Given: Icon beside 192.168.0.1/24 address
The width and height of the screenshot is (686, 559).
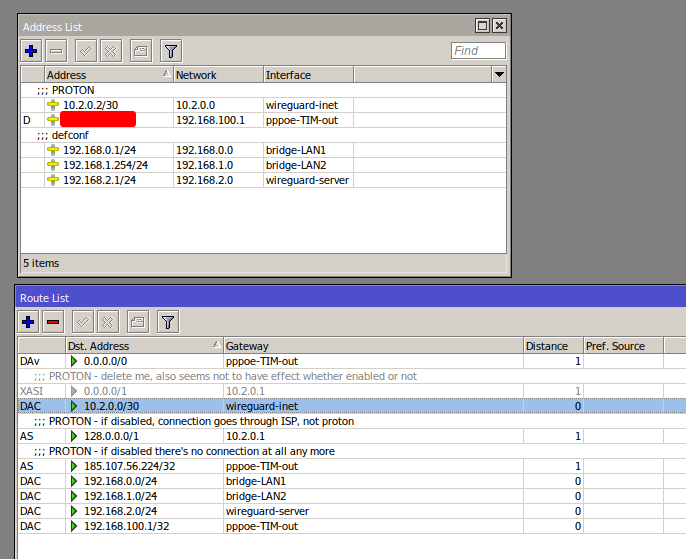Looking at the screenshot, I should coord(53,150).
